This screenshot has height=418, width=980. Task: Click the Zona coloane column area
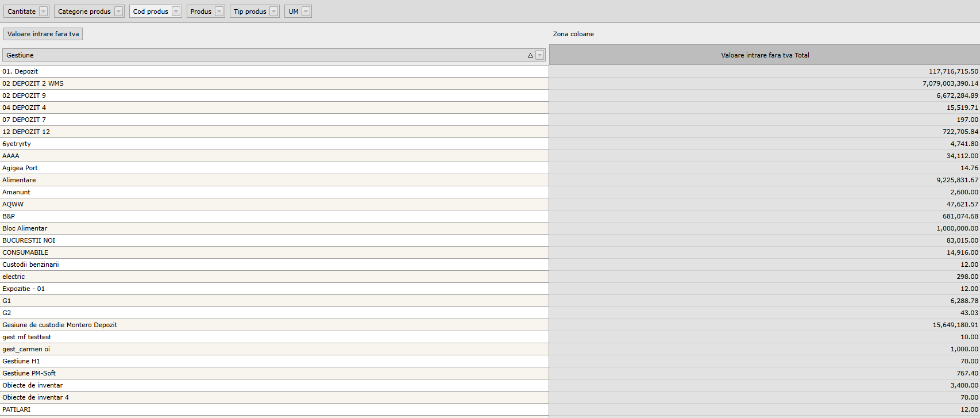point(573,34)
